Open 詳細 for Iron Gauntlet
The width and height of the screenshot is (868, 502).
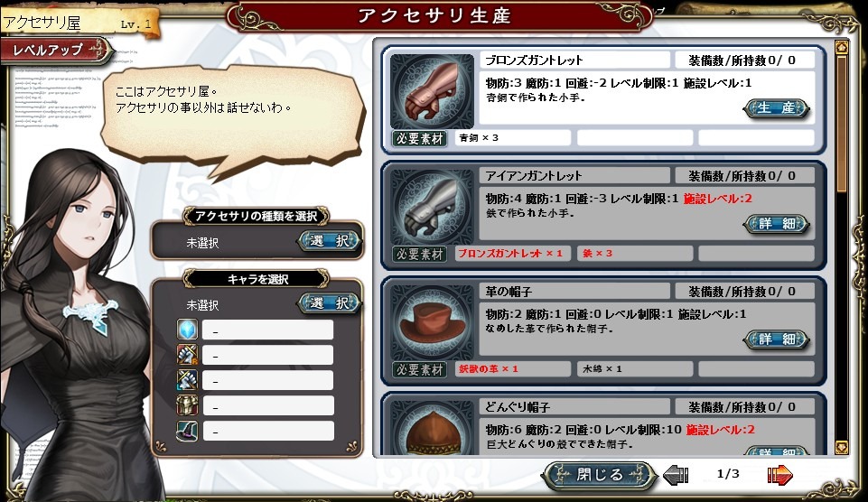776,224
